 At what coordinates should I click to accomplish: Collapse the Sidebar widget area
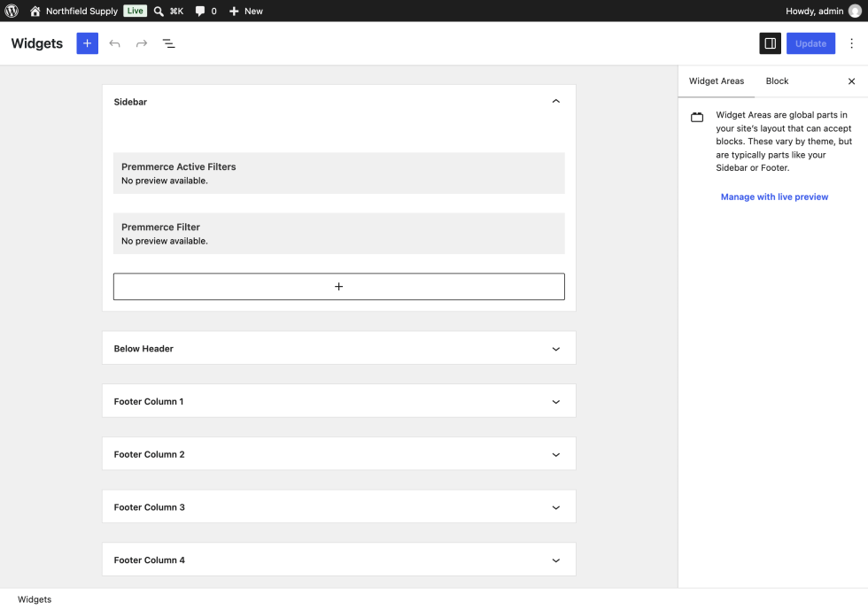(x=556, y=101)
